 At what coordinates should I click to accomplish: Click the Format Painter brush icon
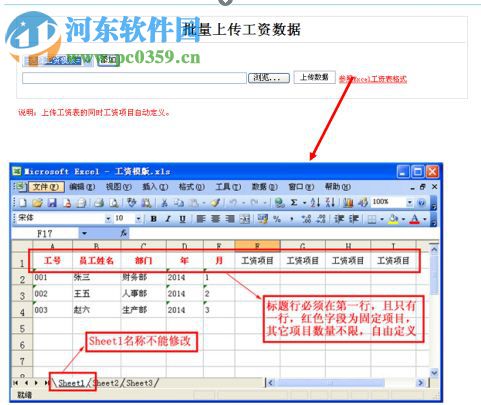pos(216,202)
